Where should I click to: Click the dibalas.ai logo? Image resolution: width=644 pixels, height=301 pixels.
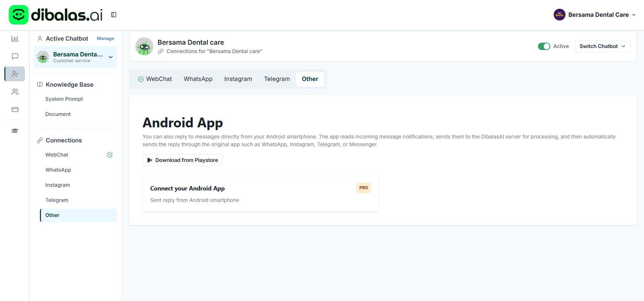[55, 15]
